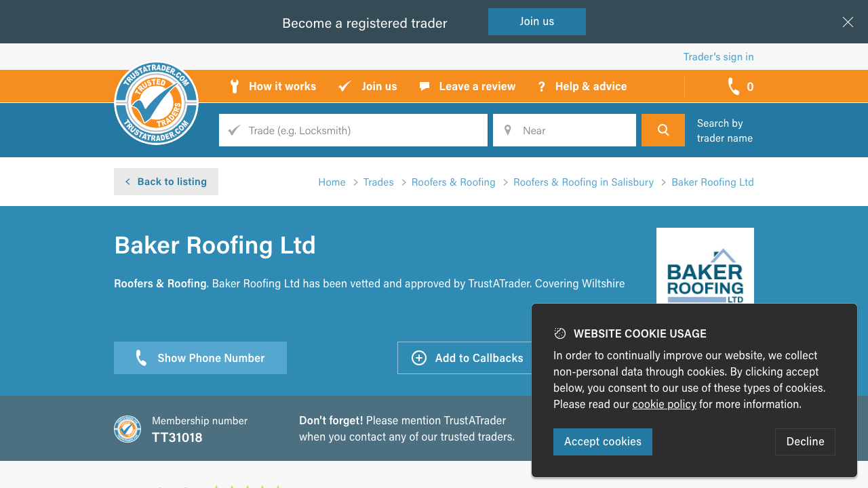The image size is (868, 488).
Task: Accept cookies in the cookie banner
Action: 602,441
